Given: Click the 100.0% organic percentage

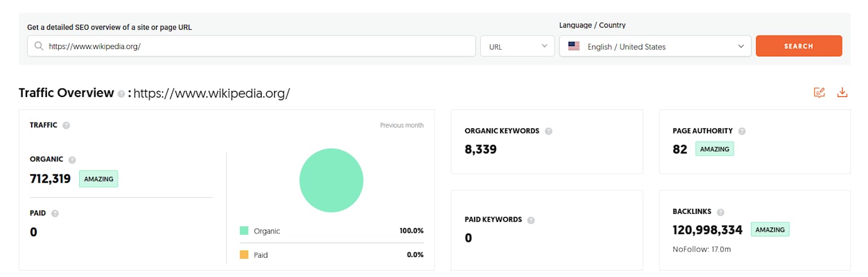Looking at the screenshot, I should click(411, 231).
